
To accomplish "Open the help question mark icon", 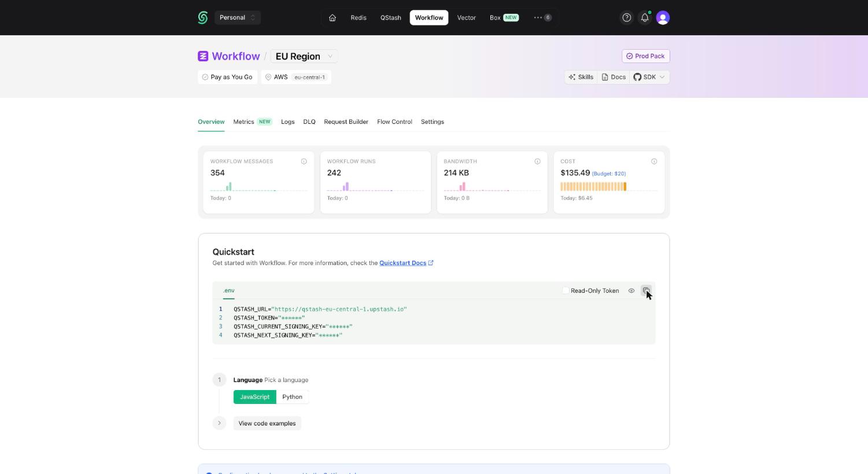I will tap(626, 17).
